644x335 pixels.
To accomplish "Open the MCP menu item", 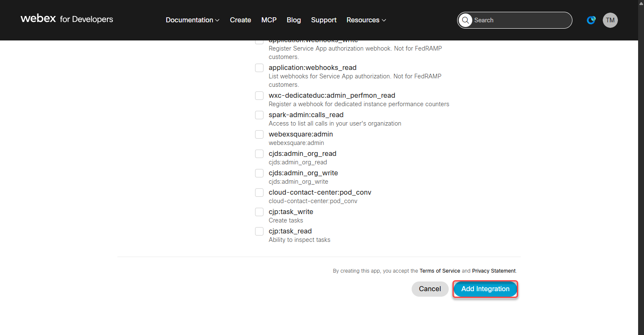I will [x=269, y=20].
